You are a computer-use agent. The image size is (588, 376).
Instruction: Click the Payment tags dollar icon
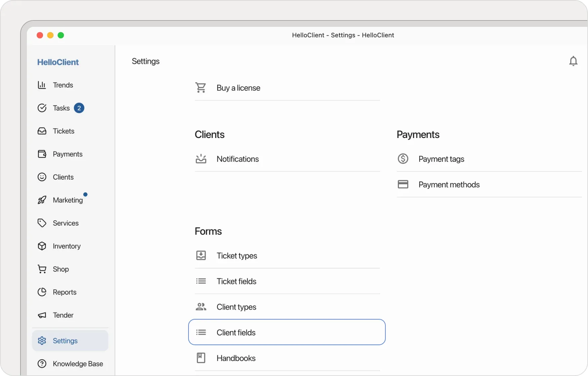pyautogui.click(x=403, y=158)
